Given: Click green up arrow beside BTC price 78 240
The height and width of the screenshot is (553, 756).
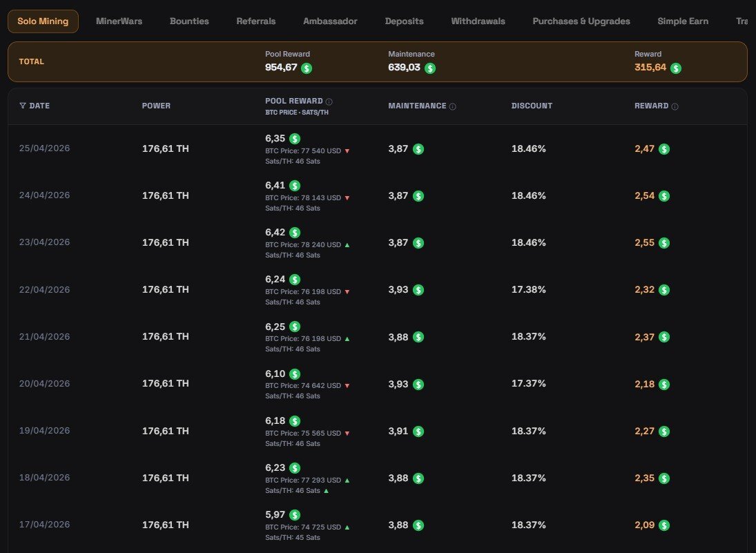Looking at the screenshot, I should point(347,244).
